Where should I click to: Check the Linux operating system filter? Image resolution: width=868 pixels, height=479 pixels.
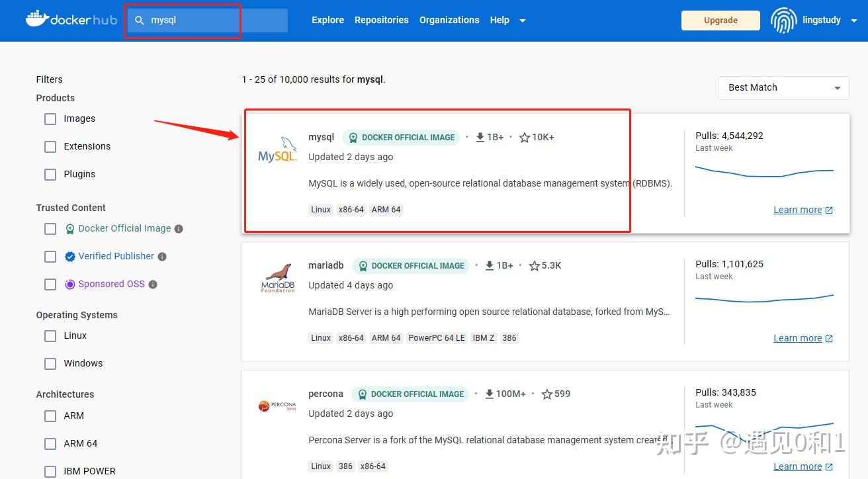[x=50, y=335]
